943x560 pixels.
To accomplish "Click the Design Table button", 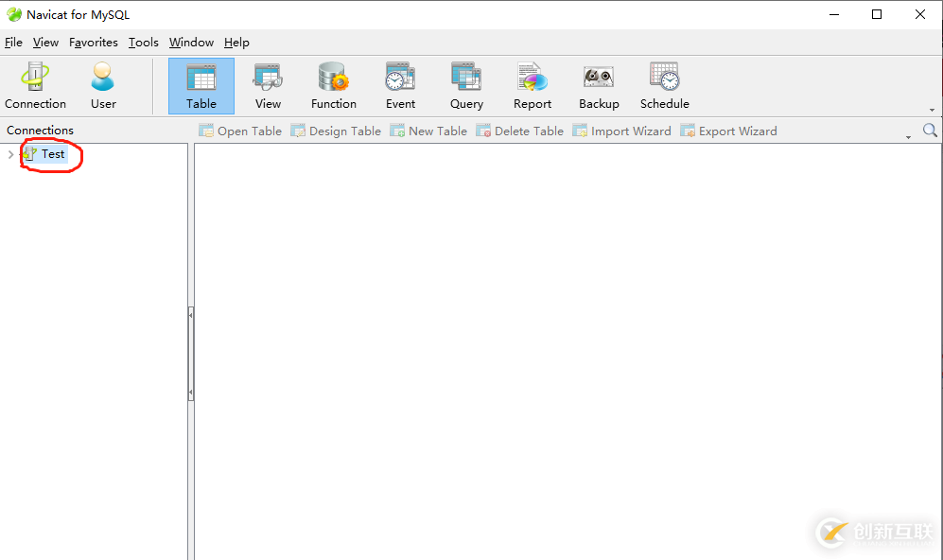I will (336, 131).
